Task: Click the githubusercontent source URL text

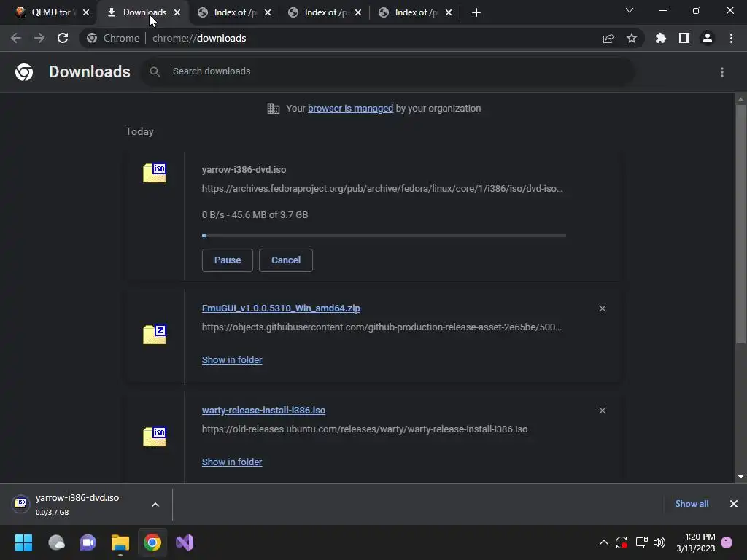Action: point(382,327)
